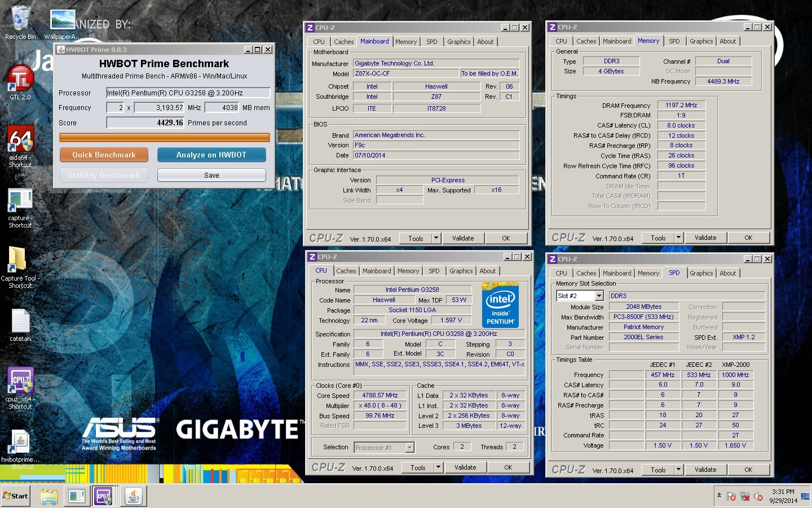812x508 pixels.
Task: Expand the Processor #1 selection dropdown
Action: coord(410,448)
